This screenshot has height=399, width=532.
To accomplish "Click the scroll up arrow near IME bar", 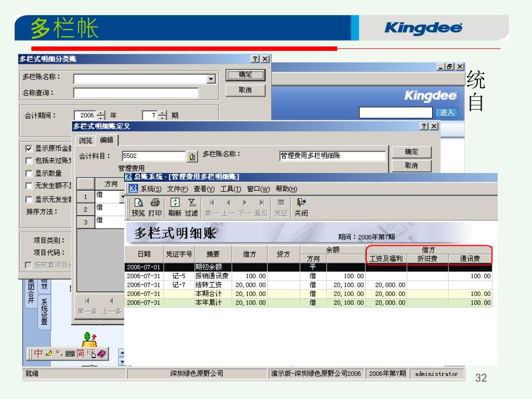I will coord(122,353).
